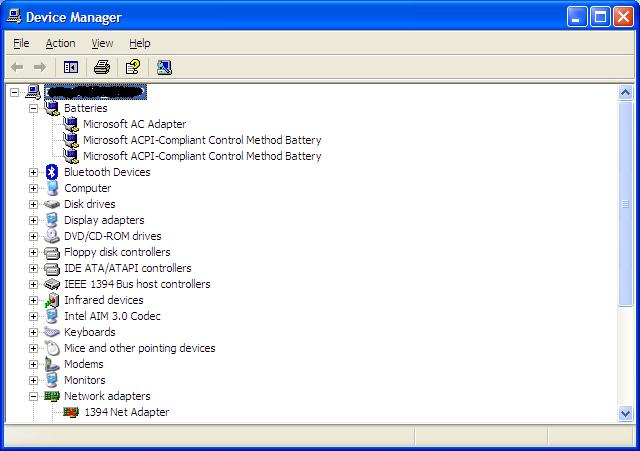The height and width of the screenshot is (451, 640).
Task: Click the Network adapters icon
Action: tap(52, 396)
